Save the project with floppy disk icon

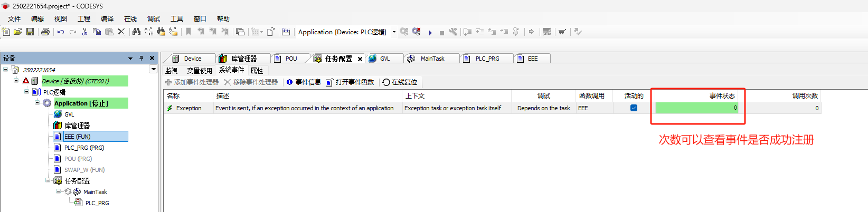point(30,32)
